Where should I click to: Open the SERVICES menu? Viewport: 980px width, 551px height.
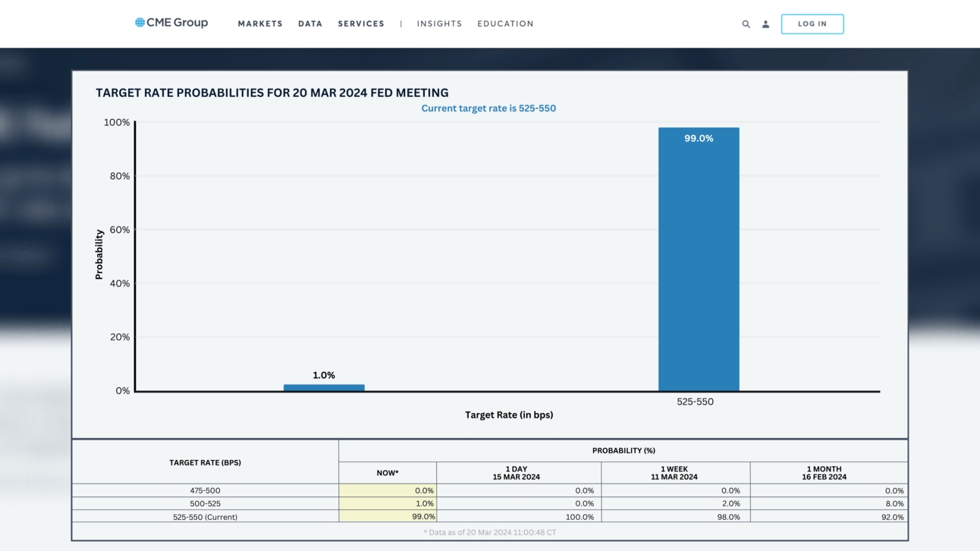(361, 24)
